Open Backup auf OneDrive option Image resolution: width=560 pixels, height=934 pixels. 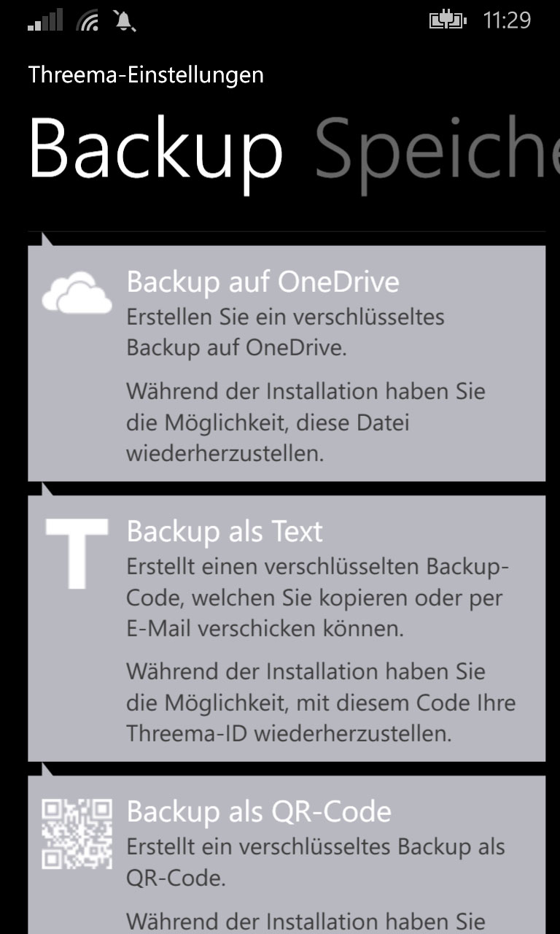click(287, 363)
